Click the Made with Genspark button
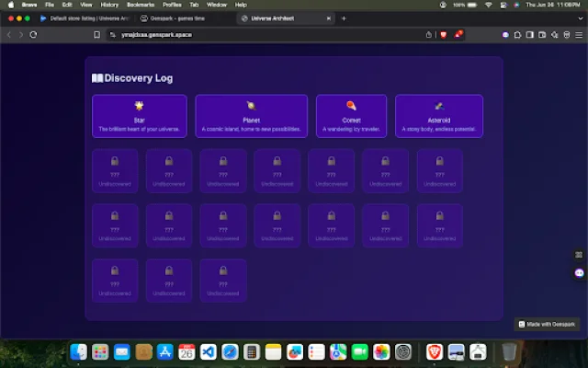This screenshot has height=368, width=588. pyautogui.click(x=548, y=324)
